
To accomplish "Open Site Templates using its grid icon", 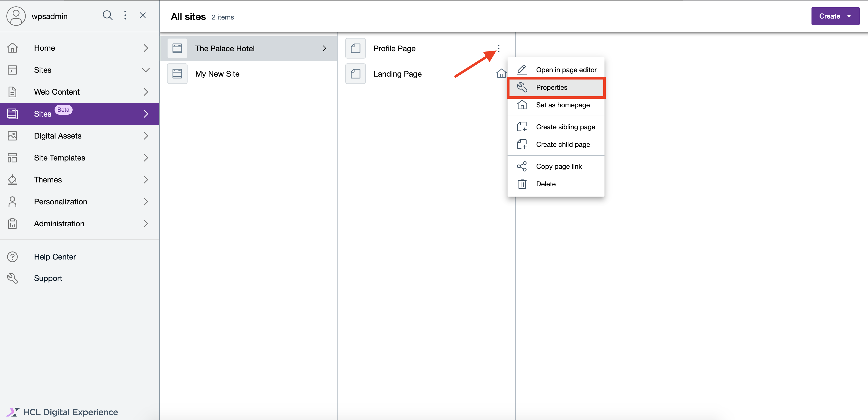I will tap(12, 158).
